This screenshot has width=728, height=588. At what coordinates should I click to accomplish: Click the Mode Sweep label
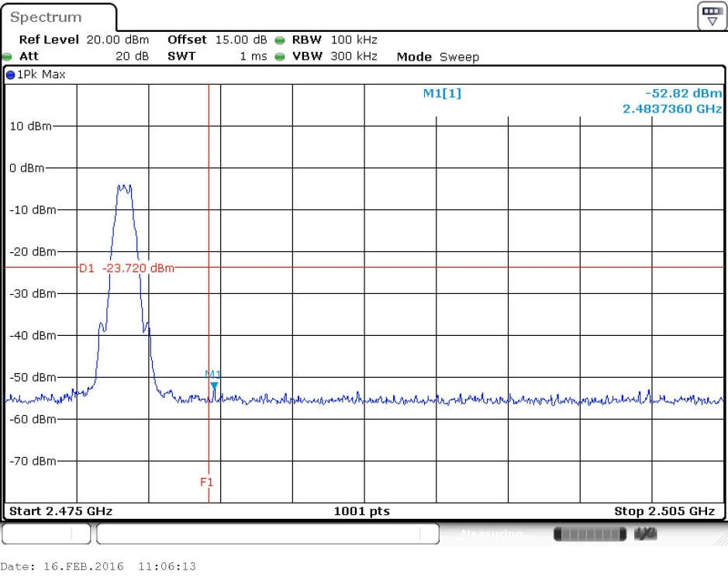[438, 57]
